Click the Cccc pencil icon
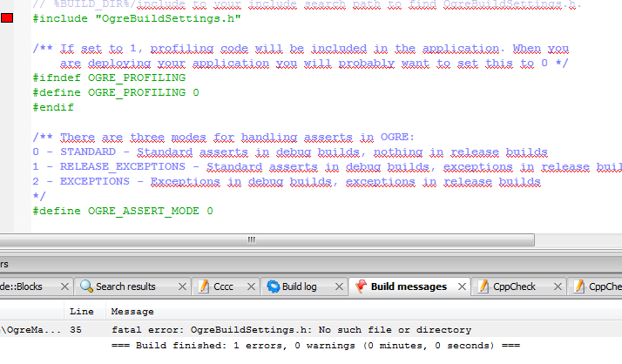Viewport: 622px width, 364px height. click(x=204, y=286)
